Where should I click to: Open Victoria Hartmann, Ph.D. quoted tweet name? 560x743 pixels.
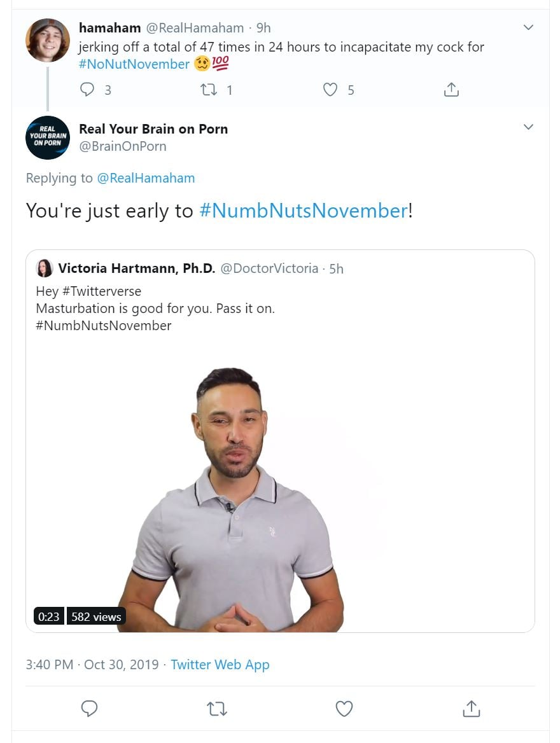point(137,268)
